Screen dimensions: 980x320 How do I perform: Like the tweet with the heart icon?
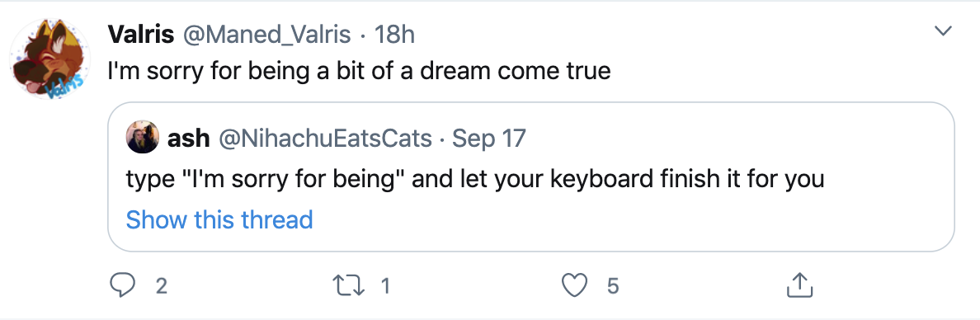click(x=574, y=285)
